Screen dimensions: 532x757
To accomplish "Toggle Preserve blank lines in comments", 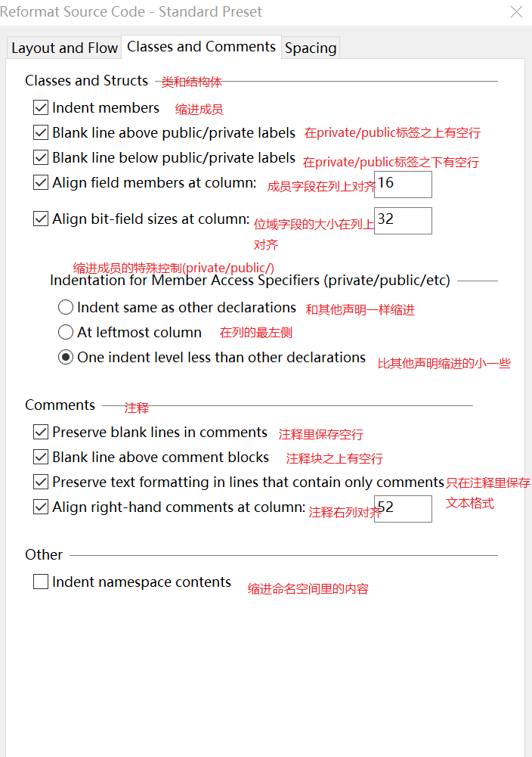I will click(41, 433).
